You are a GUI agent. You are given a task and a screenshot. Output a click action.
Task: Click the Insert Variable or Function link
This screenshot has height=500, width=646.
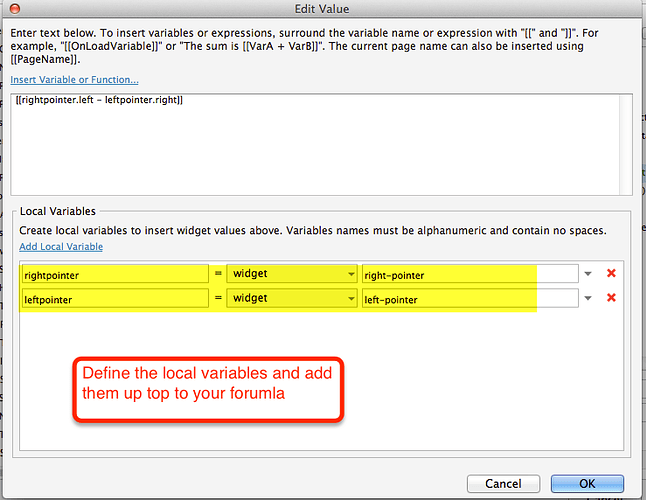point(74,79)
